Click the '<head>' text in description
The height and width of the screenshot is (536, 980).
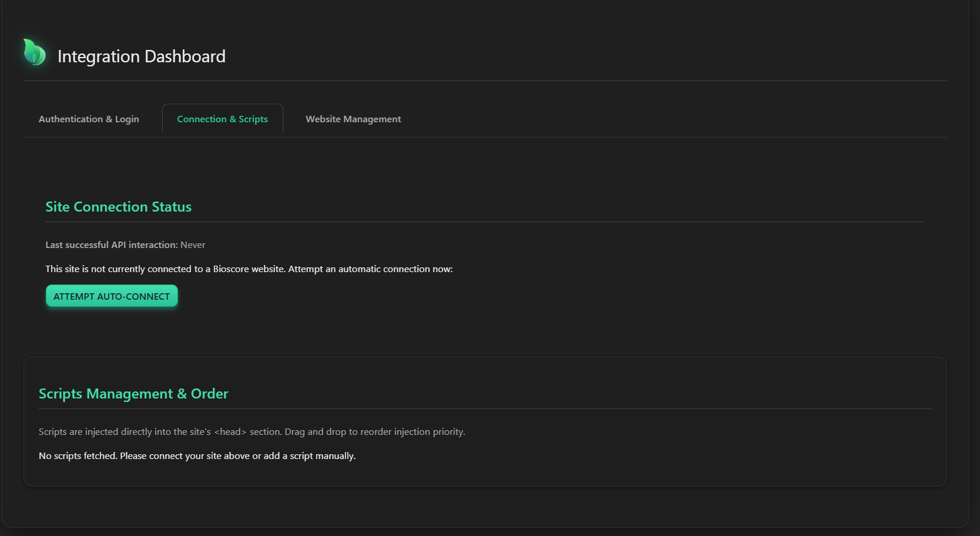[230, 432]
